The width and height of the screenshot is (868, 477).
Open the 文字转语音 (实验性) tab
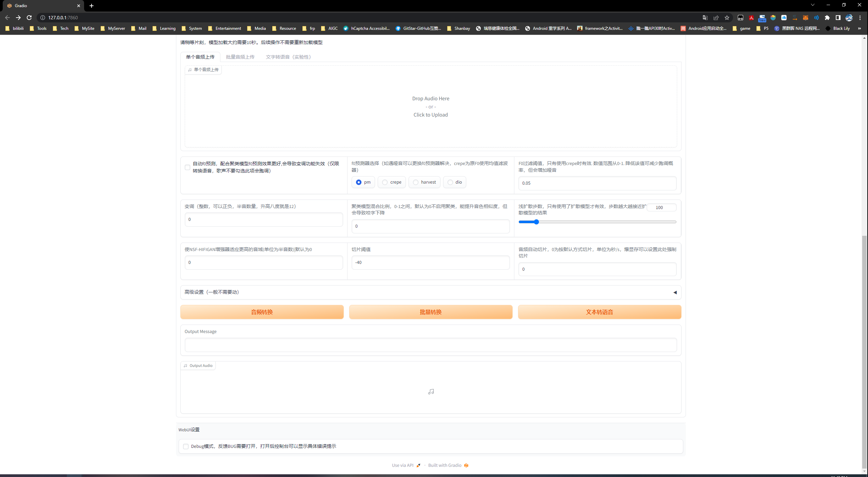click(x=288, y=57)
